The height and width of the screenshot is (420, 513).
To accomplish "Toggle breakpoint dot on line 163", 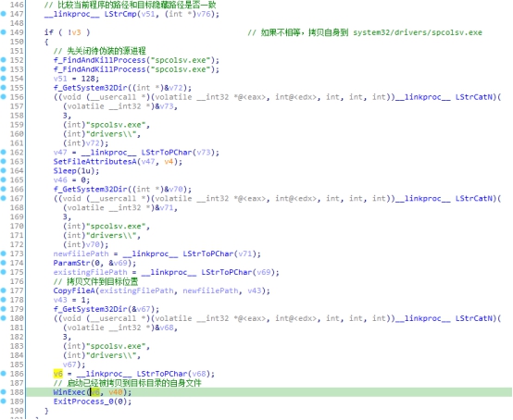I will [4, 161].
